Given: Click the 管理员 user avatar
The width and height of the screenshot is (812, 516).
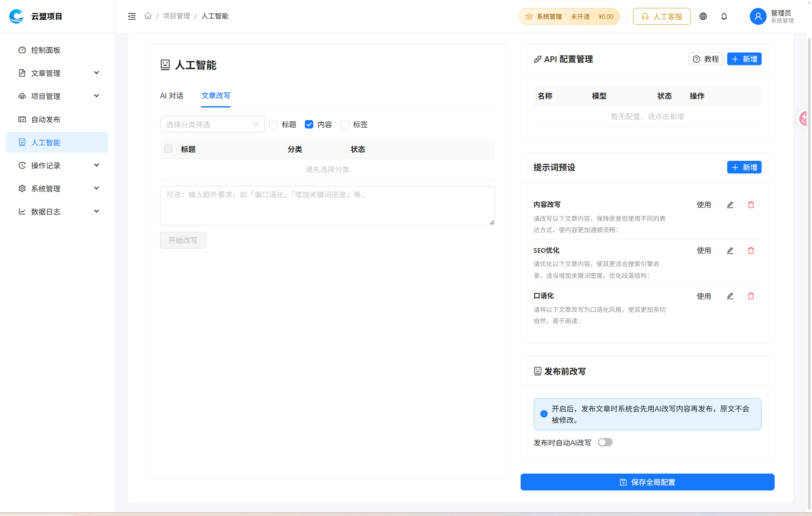Looking at the screenshot, I should (x=758, y=16).
